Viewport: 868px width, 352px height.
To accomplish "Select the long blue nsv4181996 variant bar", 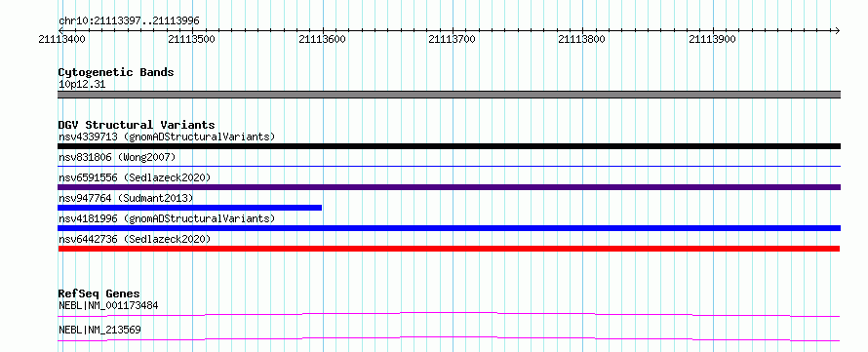I will click(x=449, y=228).
